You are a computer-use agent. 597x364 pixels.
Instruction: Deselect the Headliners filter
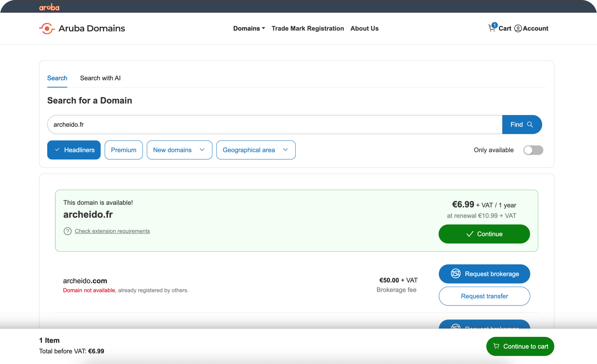click(74, 150)
